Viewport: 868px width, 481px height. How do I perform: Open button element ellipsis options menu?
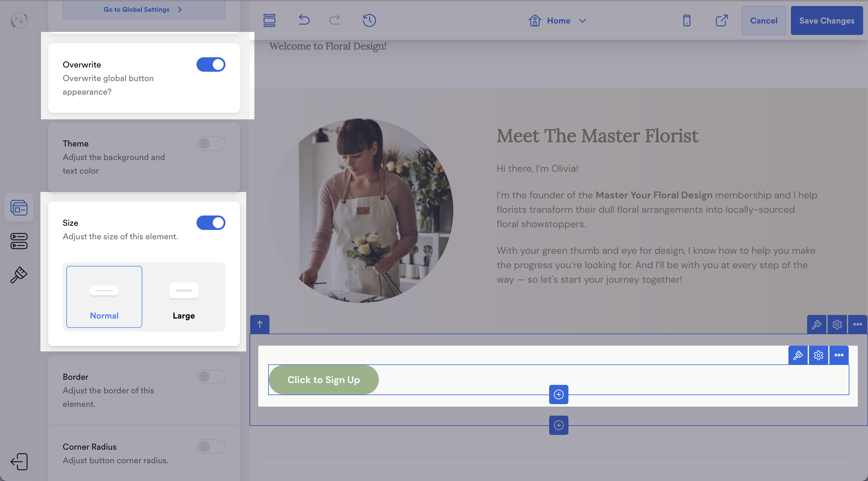coord(839,355)
